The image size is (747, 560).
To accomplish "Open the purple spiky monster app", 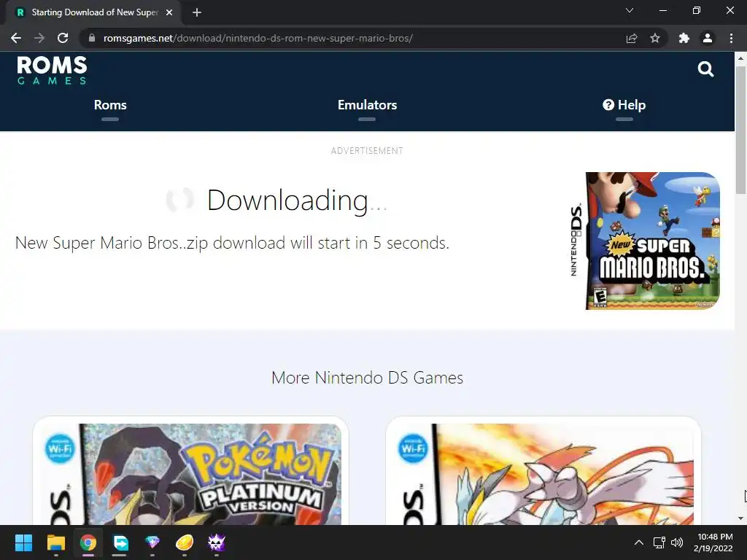I will tap(216, 542).
